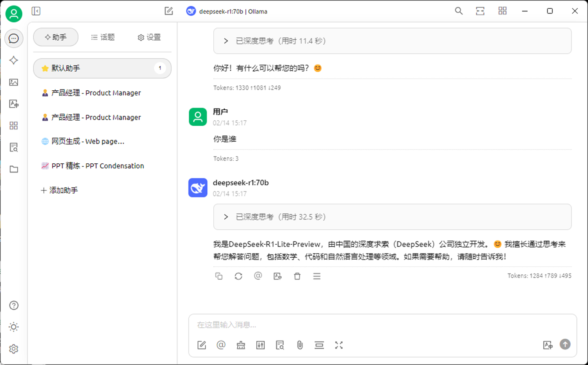Expand the 11.4 秒 deep thinking block
The image size is (588, 365).
pos(392,41)
